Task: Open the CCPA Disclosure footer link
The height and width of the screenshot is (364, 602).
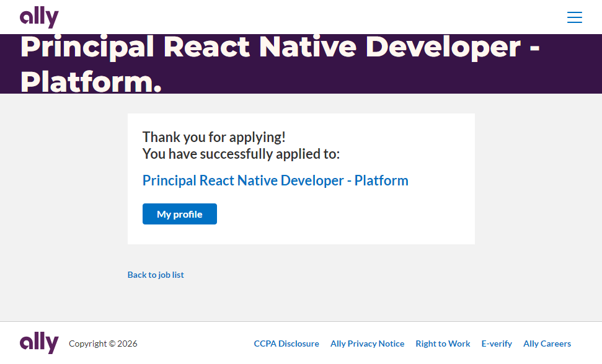Action: click(286, 344)
